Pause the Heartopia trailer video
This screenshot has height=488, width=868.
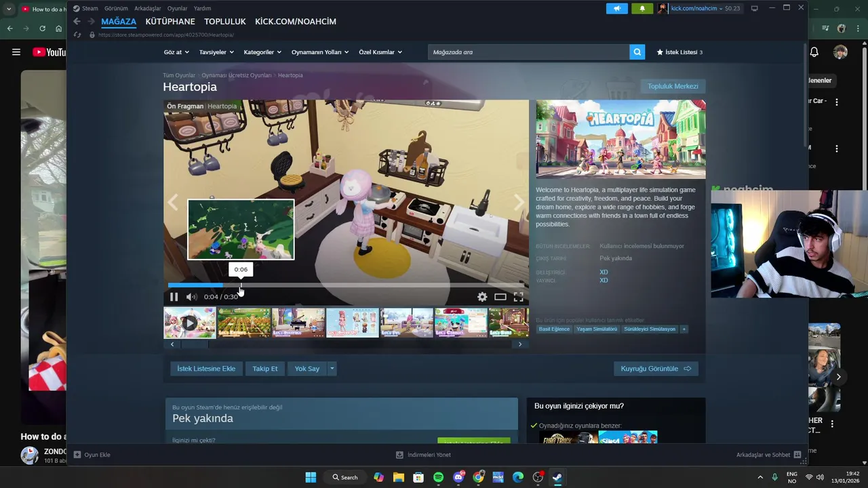click(174, 297)
